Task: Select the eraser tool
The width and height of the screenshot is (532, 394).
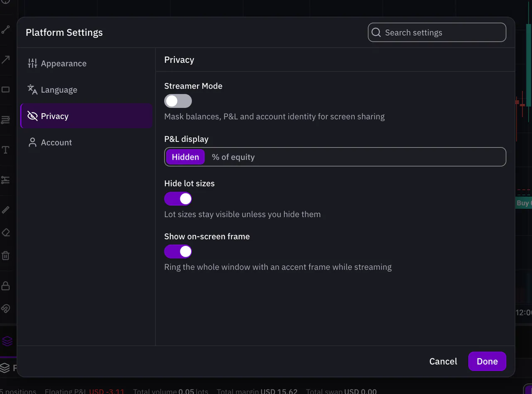Action: coord(5,232)
